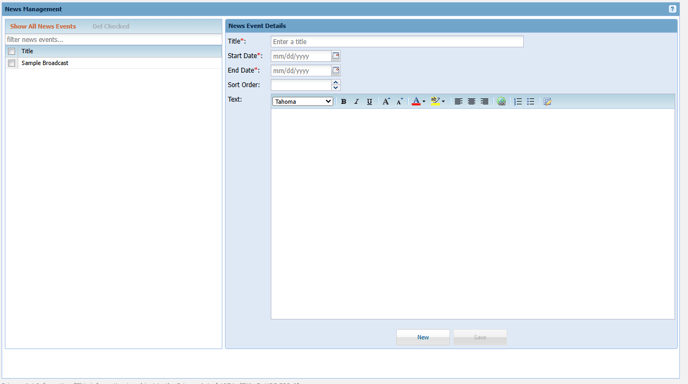Click the Sort Order field
688x384 pixels.
coord(301,85)
